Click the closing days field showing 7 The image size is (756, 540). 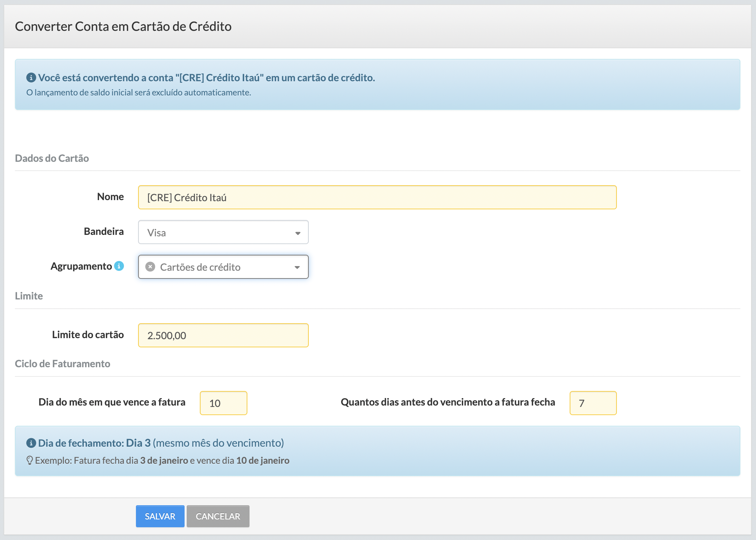[x=593, y=403]
